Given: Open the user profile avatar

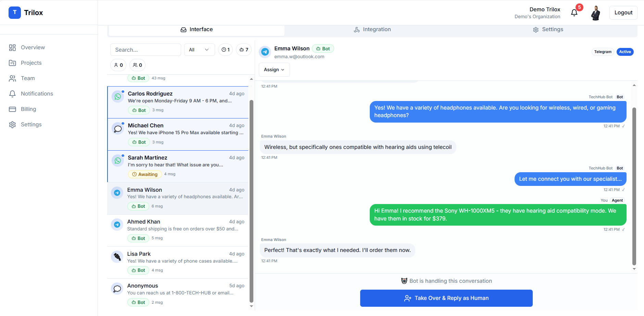Looking at the screenshot, I should (x=596, y=13).
